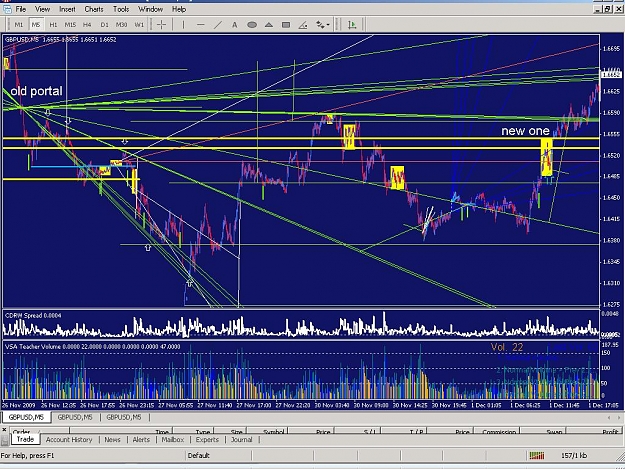625x469 pixels.
Task: Click the 'Default' profile in status bar
Action: [x=199, y=455]
